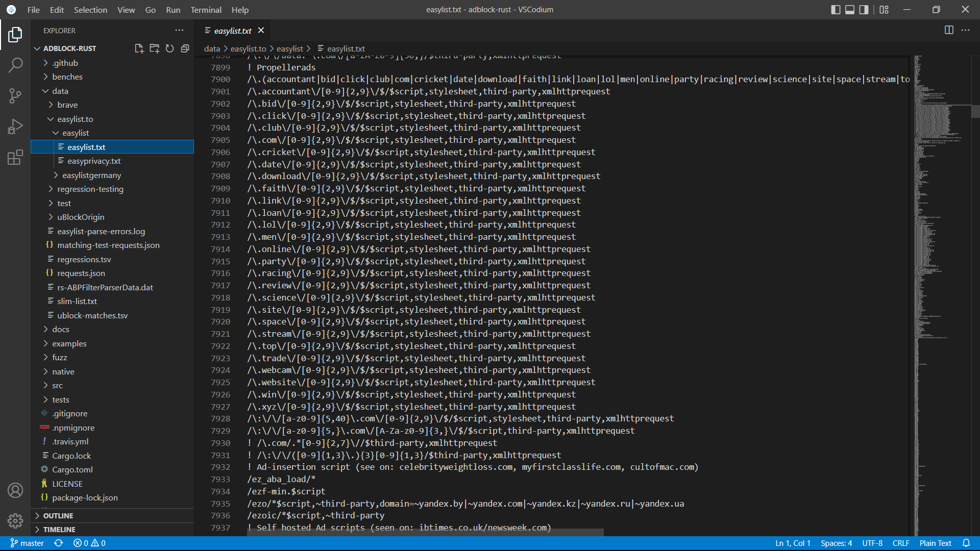The image size is (980, 551).
Task: Toggle the bottom Panel visibility
Action: [x=849, y=9]
